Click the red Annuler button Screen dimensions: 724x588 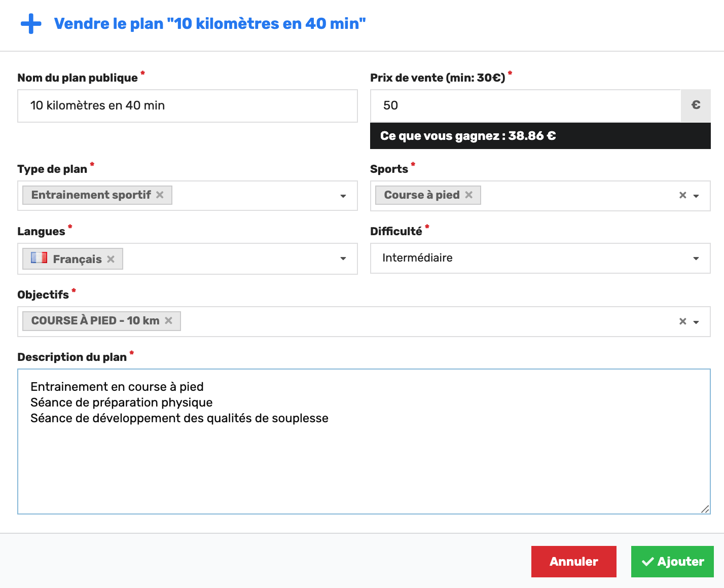click(574, 562)
